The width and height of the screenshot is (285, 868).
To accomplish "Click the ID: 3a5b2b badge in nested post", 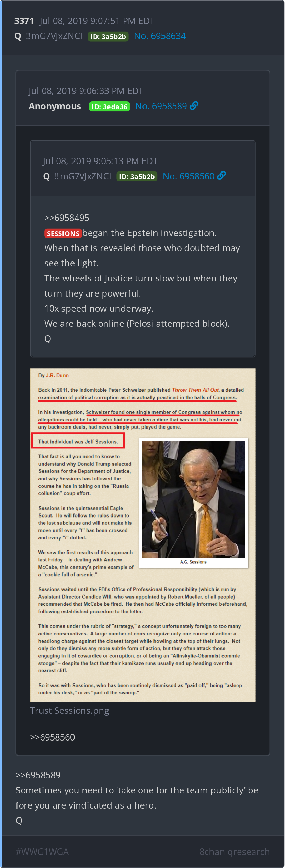I will pos(137,177).
